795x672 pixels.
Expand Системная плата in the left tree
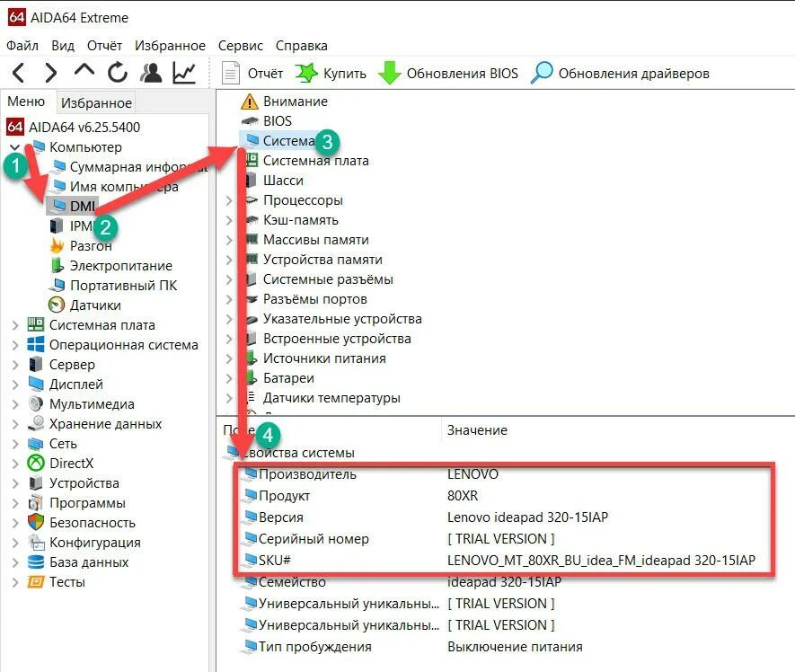click(x=14, y=325)
